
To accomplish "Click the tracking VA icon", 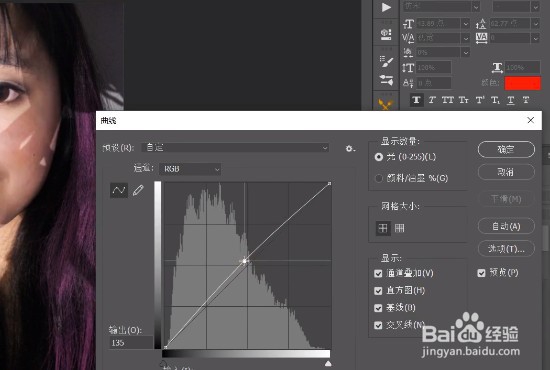I will [481, 38].
